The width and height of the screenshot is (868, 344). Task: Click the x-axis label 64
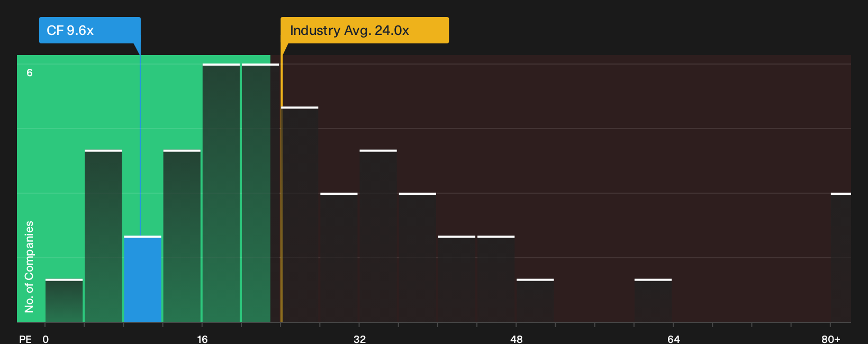(x=673, y=339)
